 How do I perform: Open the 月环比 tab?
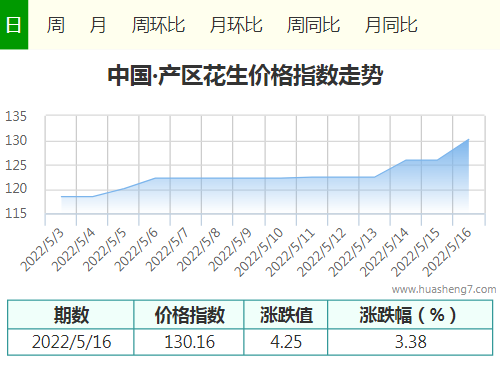click(236, 25)
